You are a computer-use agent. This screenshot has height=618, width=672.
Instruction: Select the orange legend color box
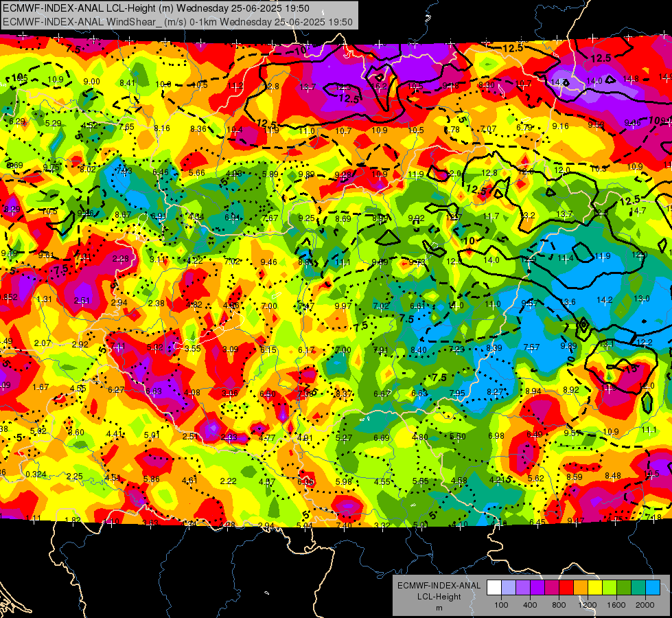pyautogui.click(x=581, y=588)
